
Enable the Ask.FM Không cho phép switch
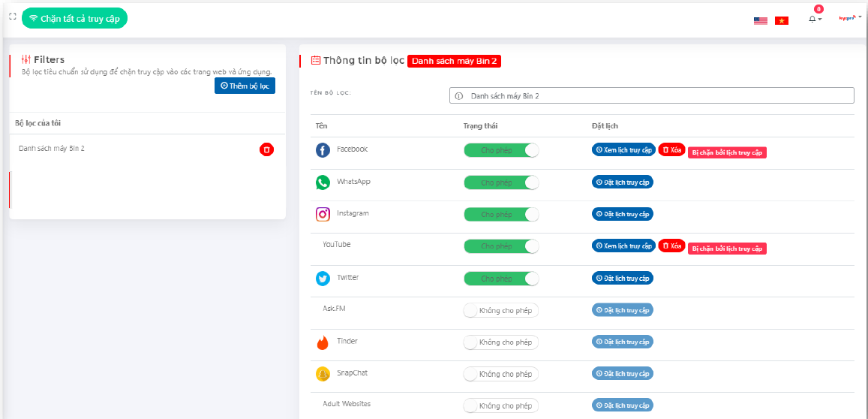pos(501,311)
